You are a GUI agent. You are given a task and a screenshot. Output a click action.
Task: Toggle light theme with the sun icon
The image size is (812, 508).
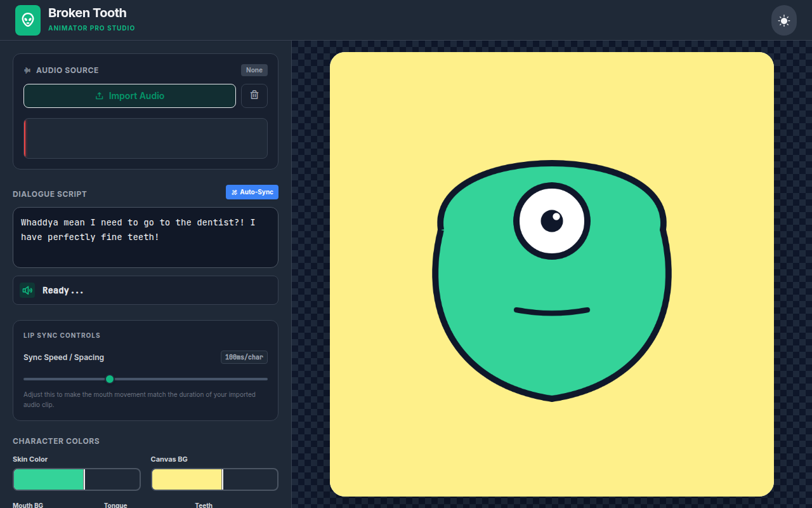click(x=784, y=20)
